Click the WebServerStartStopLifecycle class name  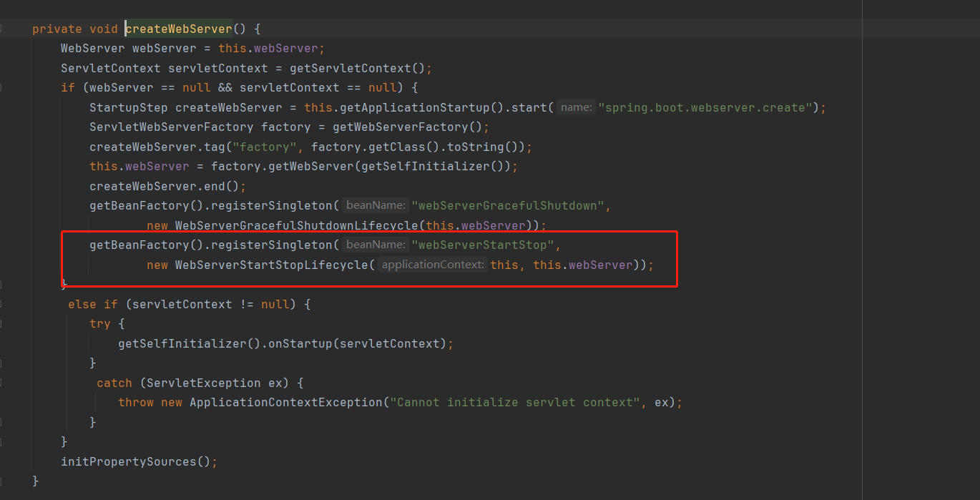272,265
